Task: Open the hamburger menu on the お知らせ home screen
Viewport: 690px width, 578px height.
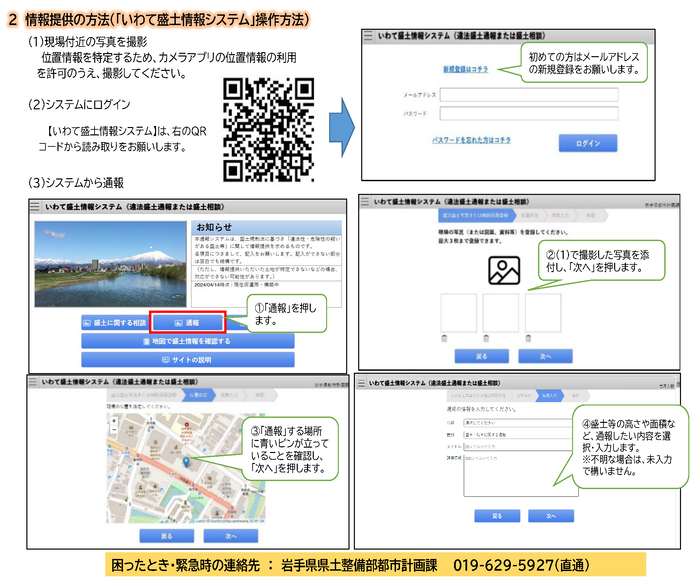Action: [x=35, y=206]
